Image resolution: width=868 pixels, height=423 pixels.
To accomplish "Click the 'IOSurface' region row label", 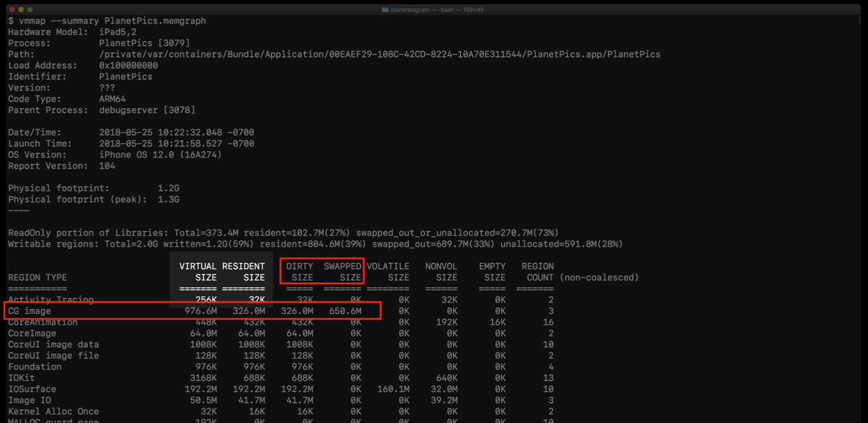I will click(32, 389).
